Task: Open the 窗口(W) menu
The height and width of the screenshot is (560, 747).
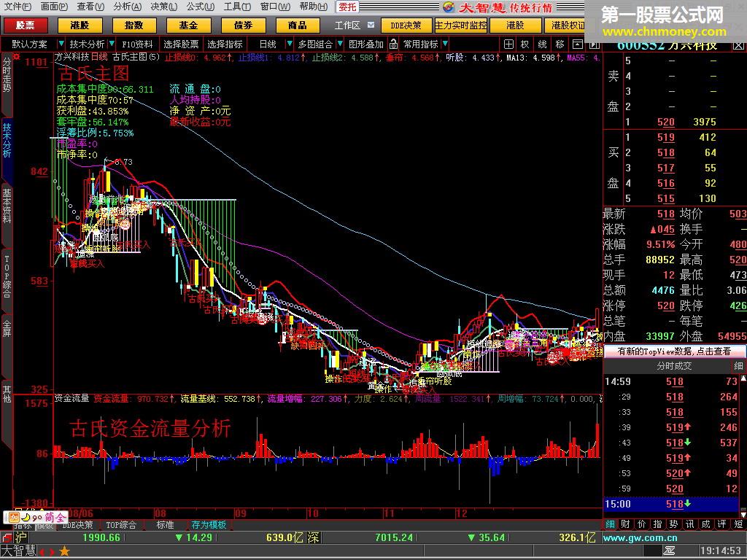Action: [275, 7]
